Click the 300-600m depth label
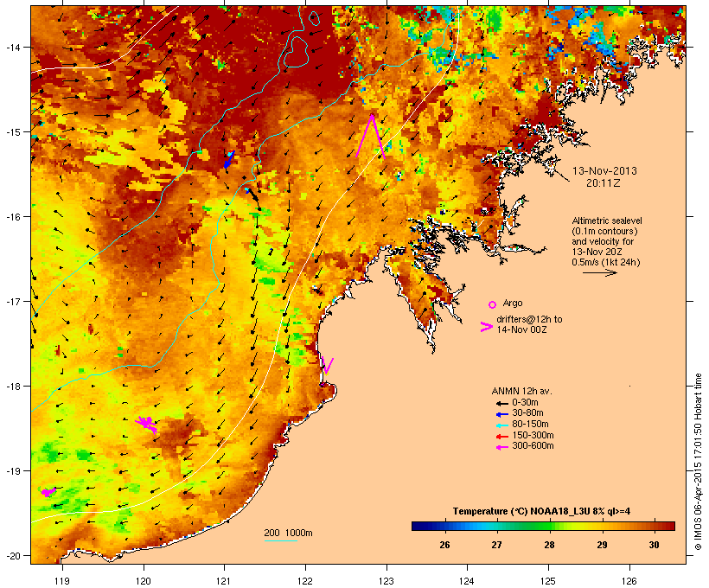The image size is (709, 588). pyautogui.click(x=533, y=446)
